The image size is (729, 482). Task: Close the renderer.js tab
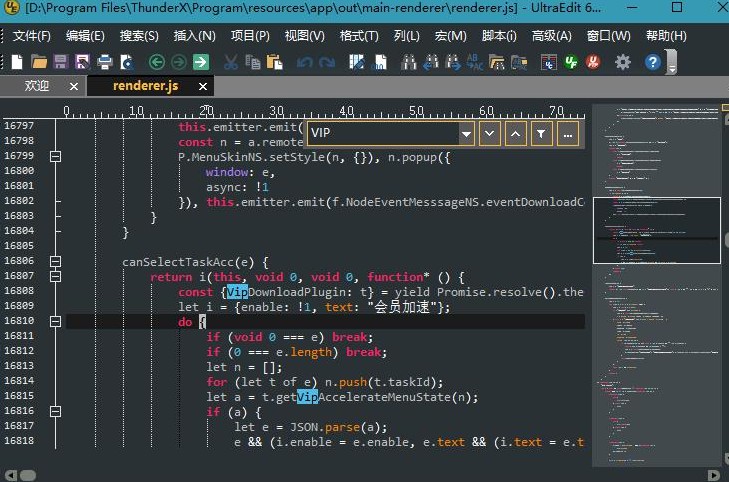coord(203,86)
